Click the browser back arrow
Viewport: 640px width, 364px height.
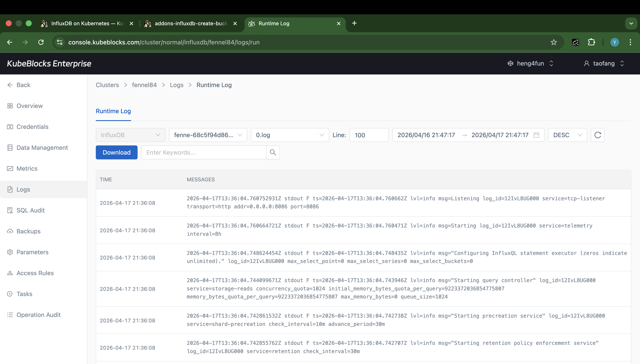pyautogui.click(x=10, y=42)
